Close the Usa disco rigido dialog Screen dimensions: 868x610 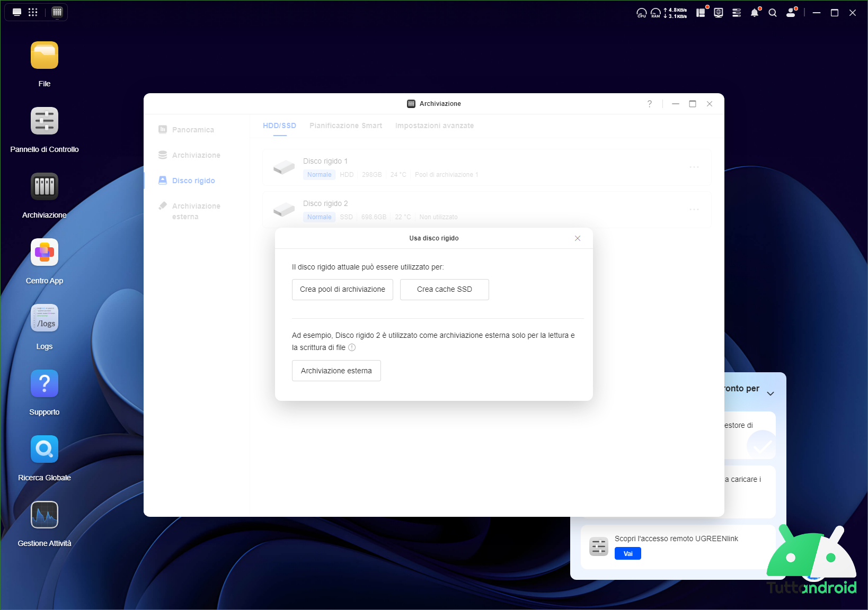[578, 238]
